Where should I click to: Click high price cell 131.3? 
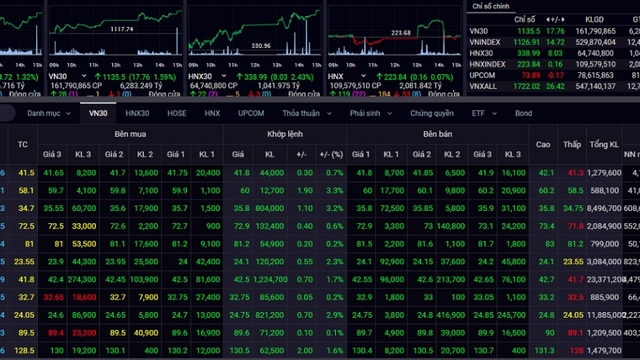click(x=544, y=351)
